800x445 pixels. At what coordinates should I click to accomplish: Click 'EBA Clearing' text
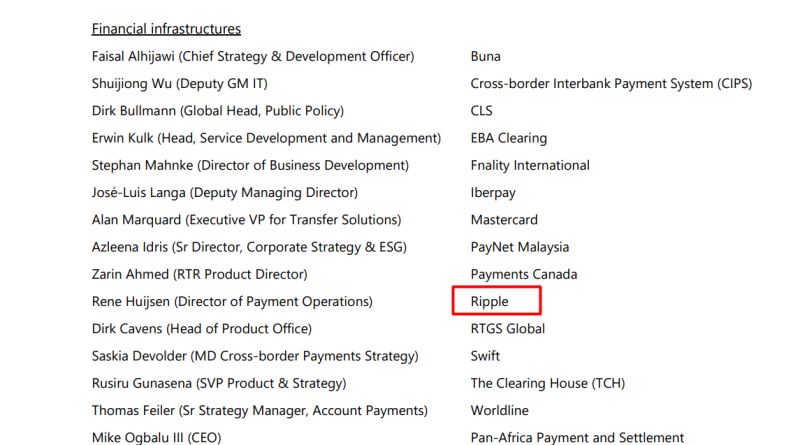pos(509,138)
